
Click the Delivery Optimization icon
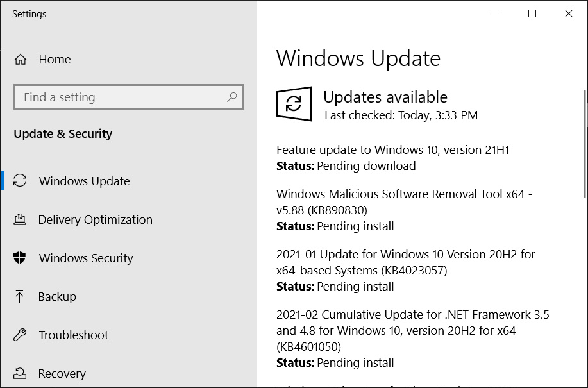click(20, 219)
